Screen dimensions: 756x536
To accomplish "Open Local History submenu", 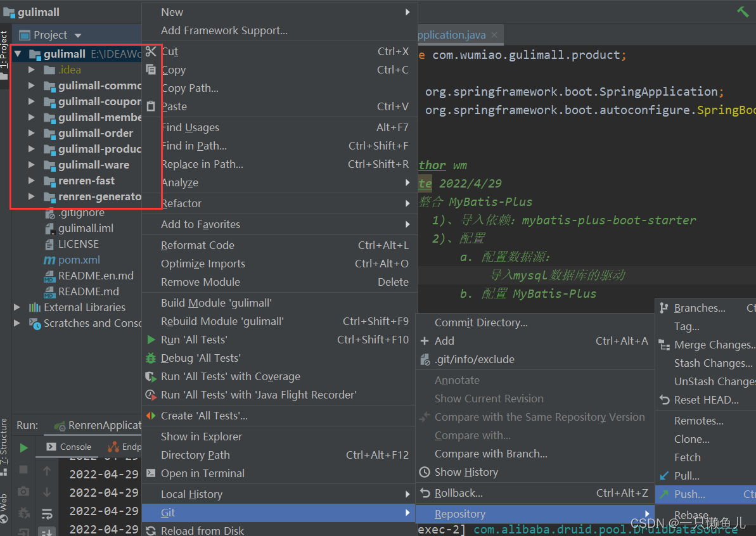I will 279,494.
